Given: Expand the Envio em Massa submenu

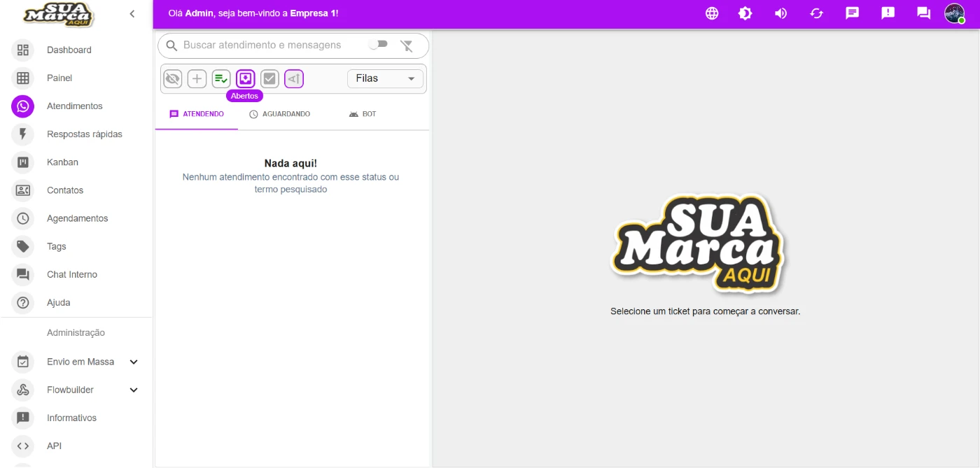Looking at the screenshot, I should point(134,362).
